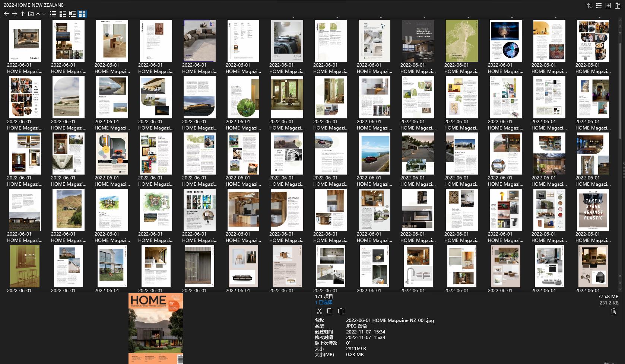Toggle multi-select mode

tap(599, 6)
